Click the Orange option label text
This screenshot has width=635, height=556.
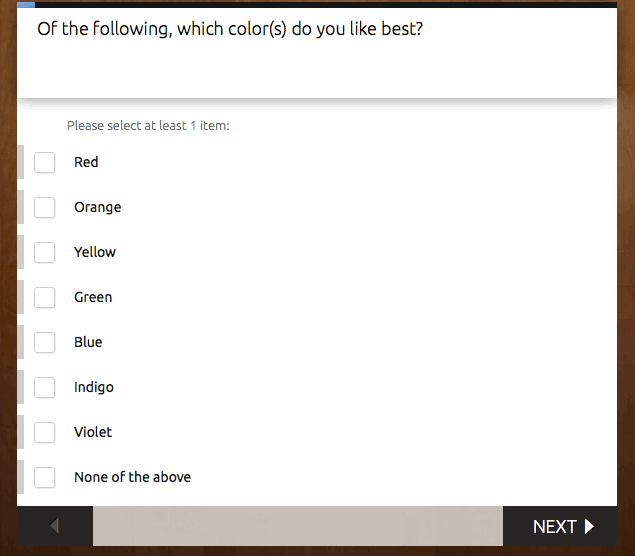97,207
